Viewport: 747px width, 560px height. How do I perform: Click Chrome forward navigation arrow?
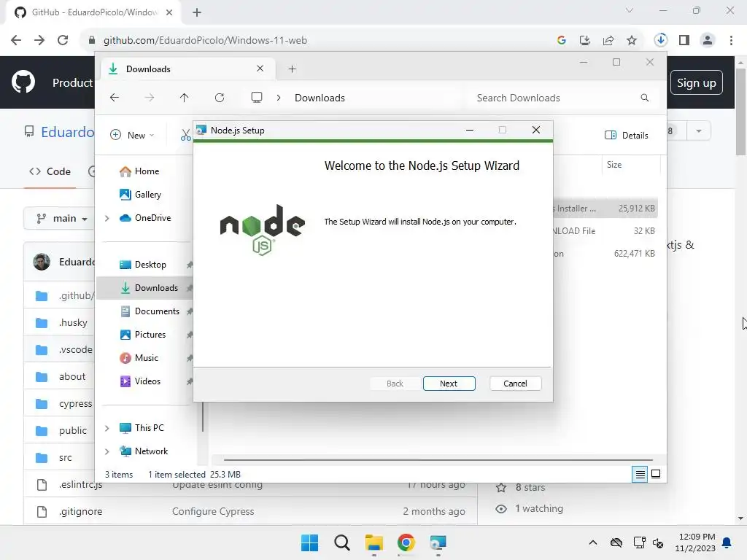(x=39, y=40)
